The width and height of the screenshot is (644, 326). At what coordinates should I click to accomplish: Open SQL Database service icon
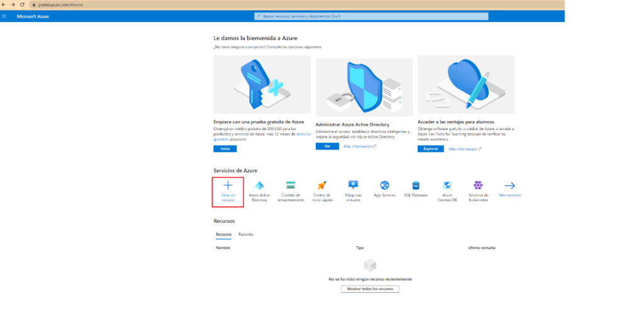(416, 185)
